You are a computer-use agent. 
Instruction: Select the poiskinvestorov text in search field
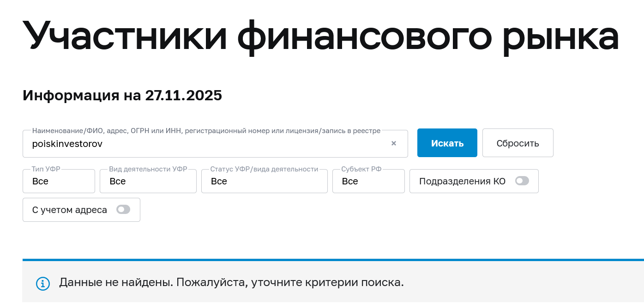click(x=67, y=144)
